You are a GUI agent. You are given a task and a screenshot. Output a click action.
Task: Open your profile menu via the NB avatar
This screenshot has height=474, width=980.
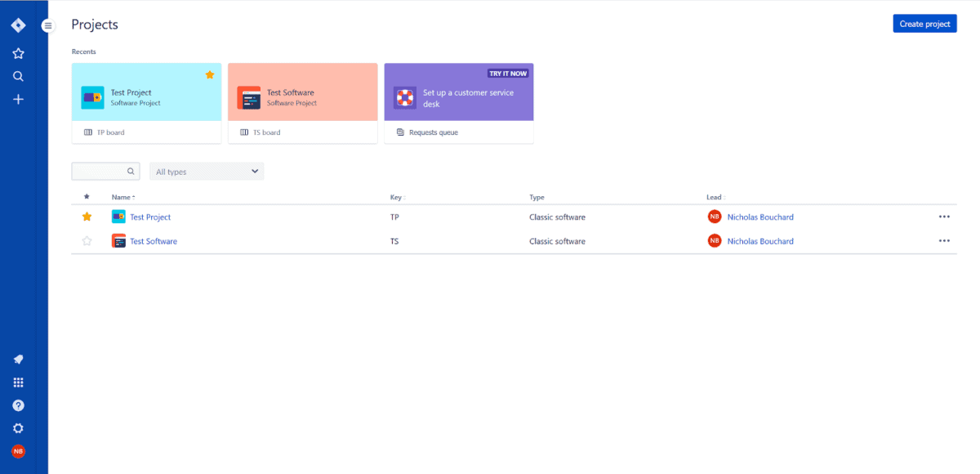(x=18, y=450)
